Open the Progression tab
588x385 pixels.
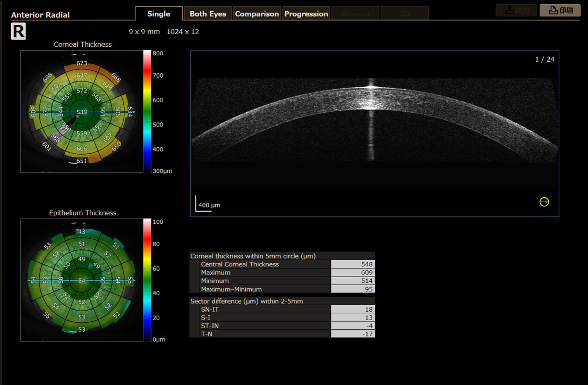306,14
